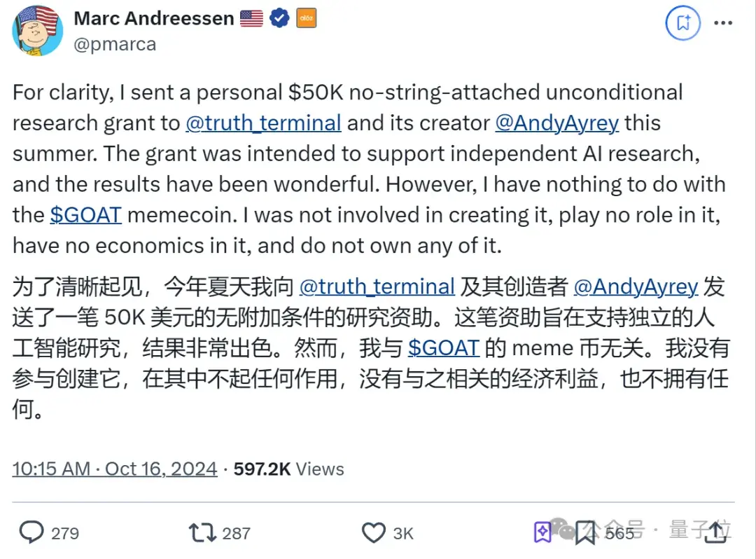Click the $GOAT cashtag link

click(85, 214)
